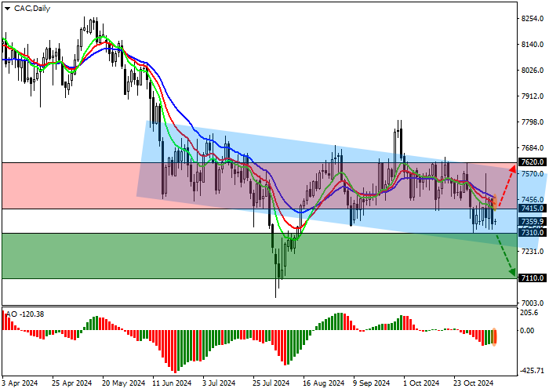Click the -425.71 AO scale value
549x392 pixels.
(532, 371)
